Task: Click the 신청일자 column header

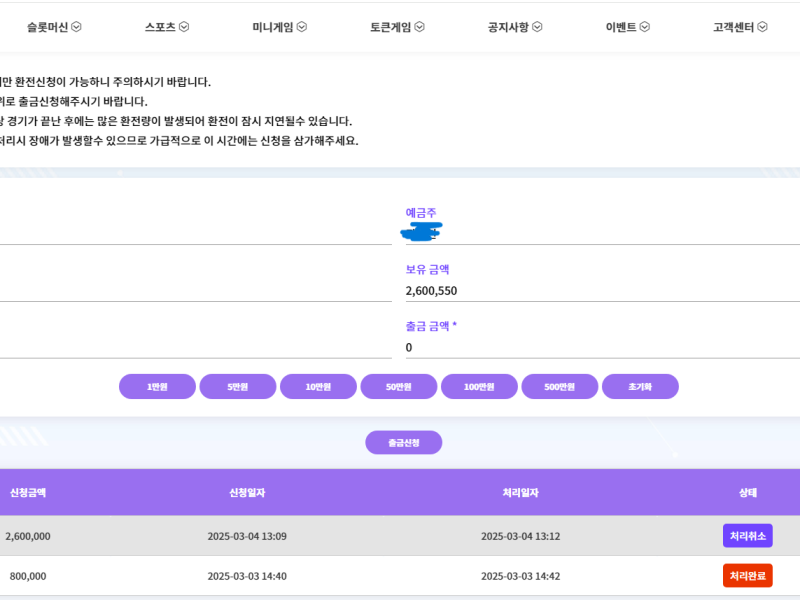Action: click(x=247, y=492)
